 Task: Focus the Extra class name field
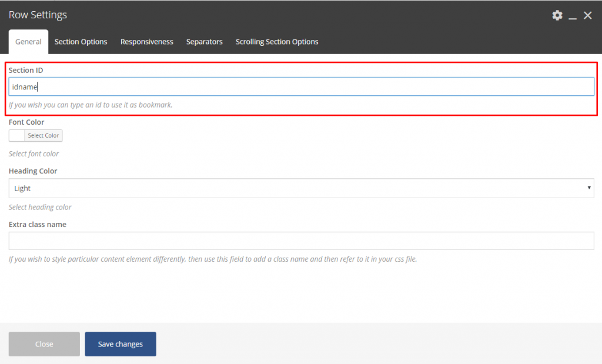click(301, 241)
